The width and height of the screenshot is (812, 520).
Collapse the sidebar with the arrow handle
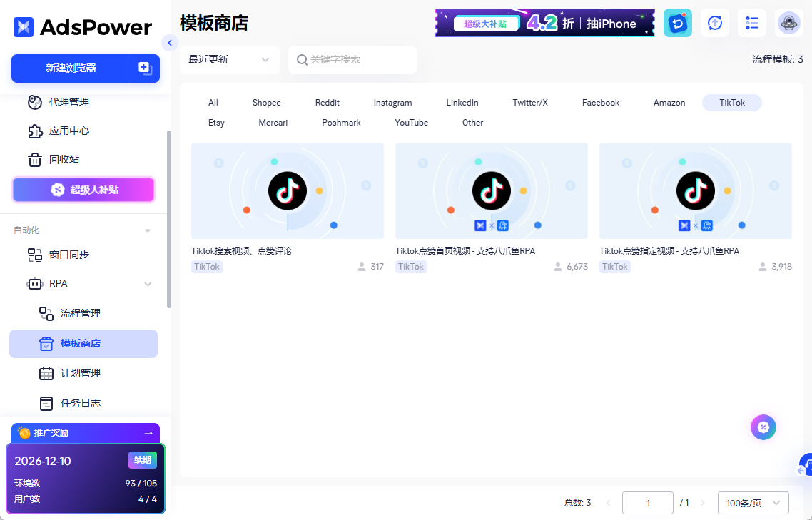point(169,43)
